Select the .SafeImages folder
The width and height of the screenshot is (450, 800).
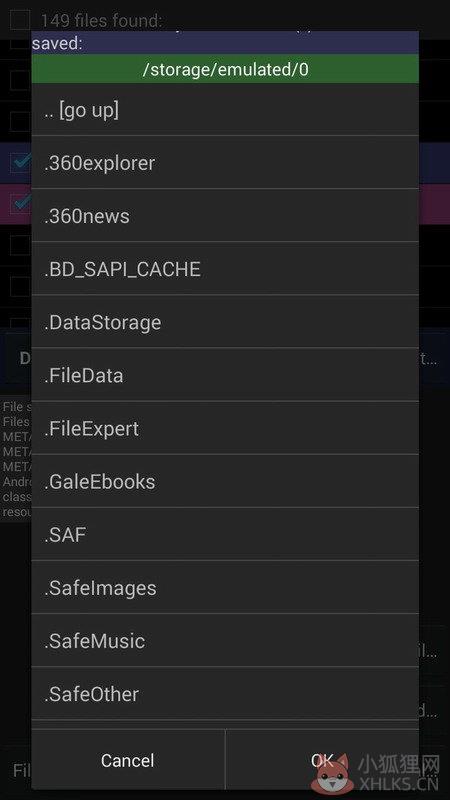[x=225, y=587]
